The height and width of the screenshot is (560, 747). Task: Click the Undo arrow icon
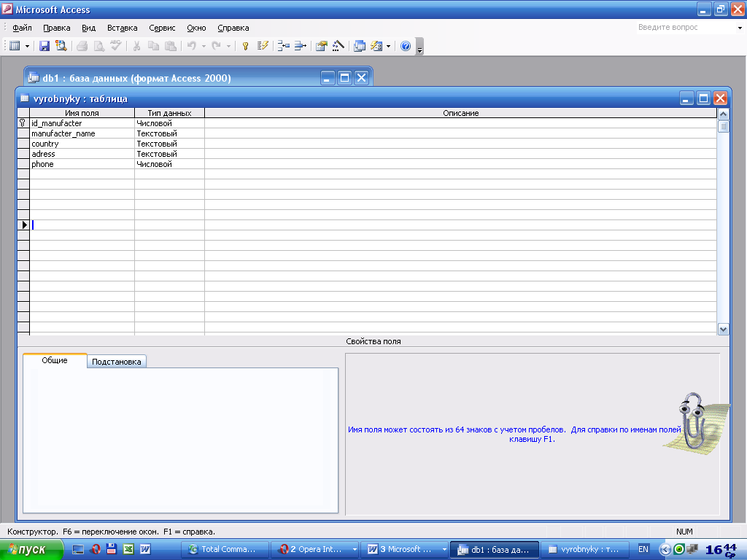tap(192, 46)
